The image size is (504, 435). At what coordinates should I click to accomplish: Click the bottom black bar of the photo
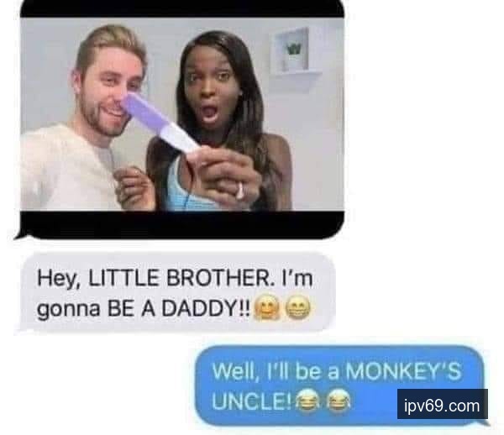(x=182, y=224)
